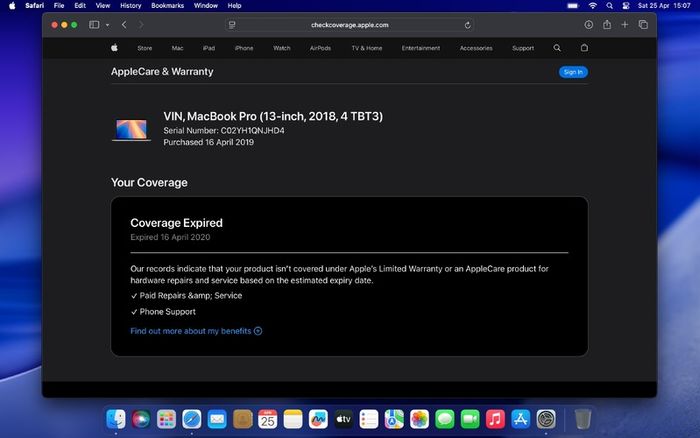This screenshot has height=438, width=700.
Task: Click the date and time Sat 25 Apr
Action: (x=664, y=6)
